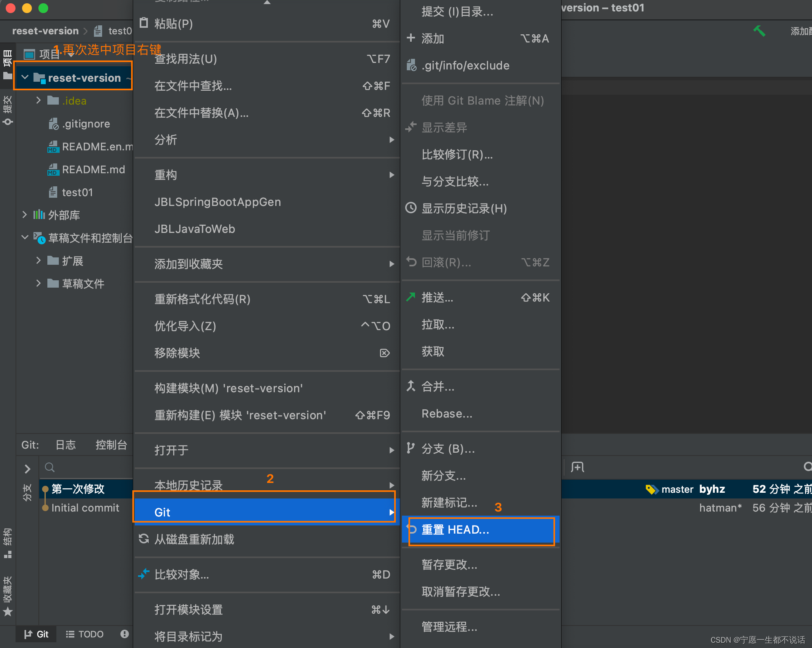Click the green push arrow icon

click(x=411, y=297)
